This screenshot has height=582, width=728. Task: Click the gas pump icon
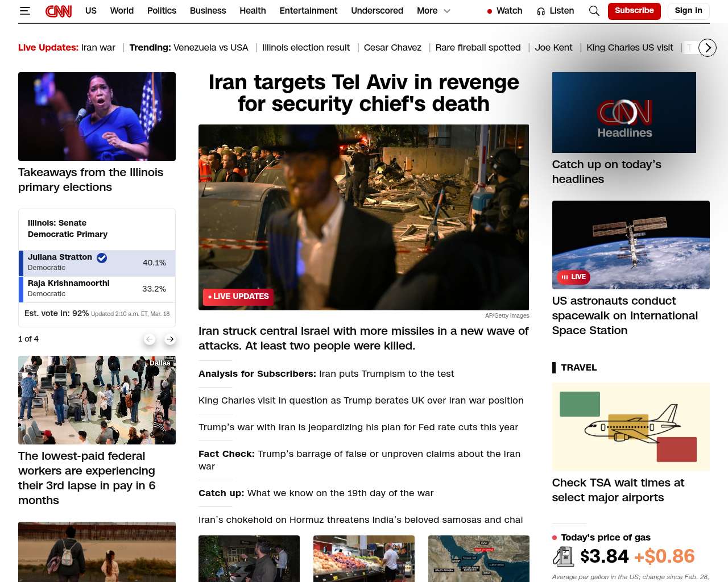pyautogui.click(x=564, y=556)
